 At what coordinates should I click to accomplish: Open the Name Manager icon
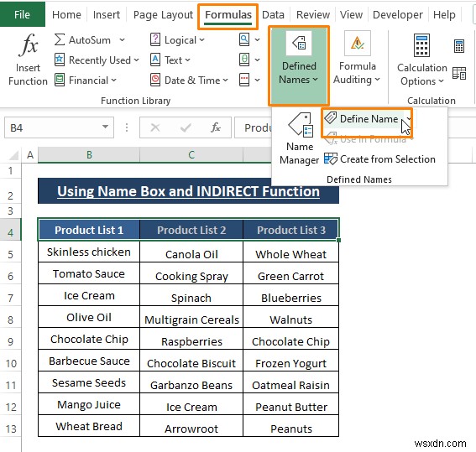[301, 125]
